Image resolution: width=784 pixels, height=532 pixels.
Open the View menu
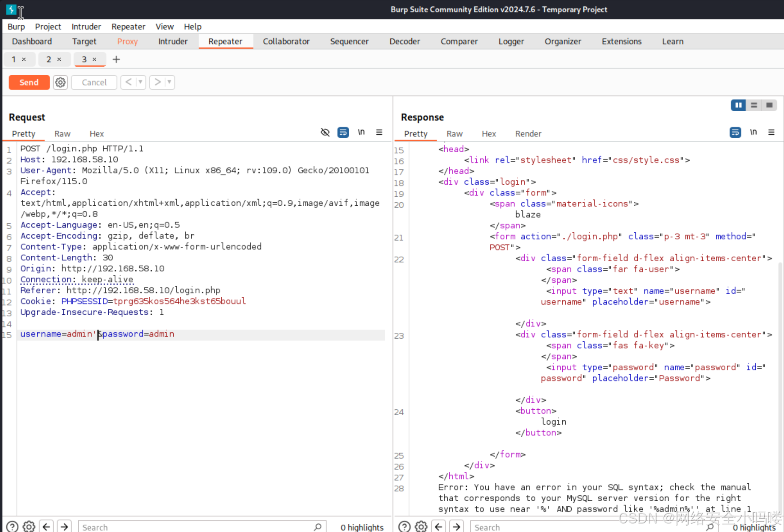164,27
